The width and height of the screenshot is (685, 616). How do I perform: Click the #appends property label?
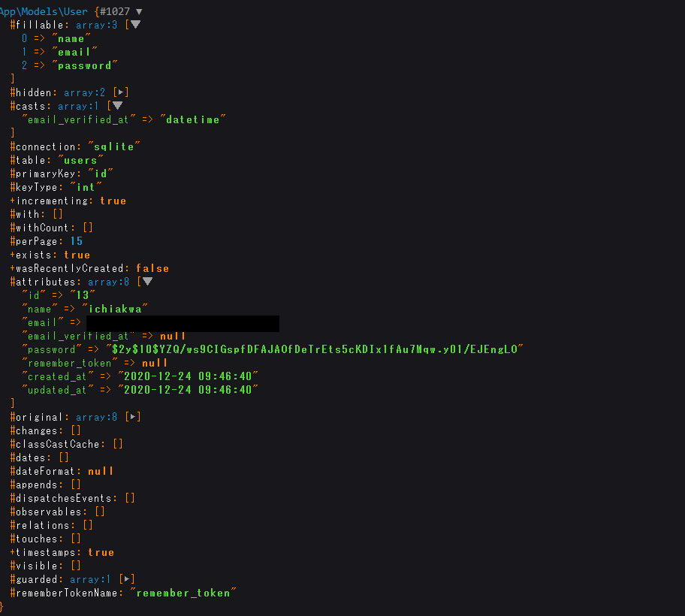tap(34, 485)
